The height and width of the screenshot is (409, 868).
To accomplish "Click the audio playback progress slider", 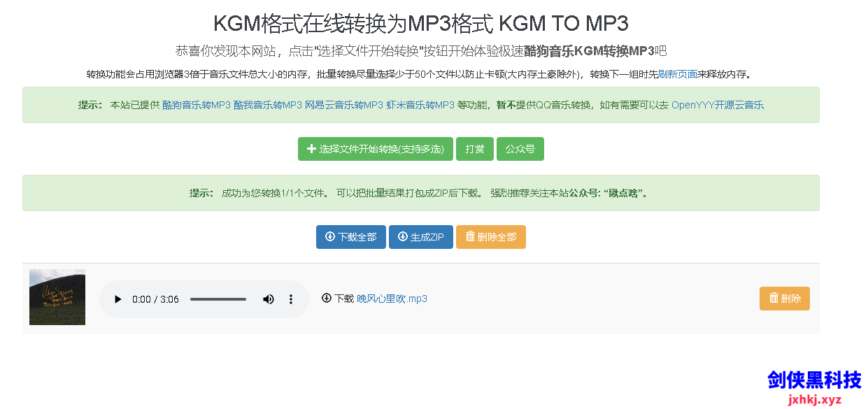I will tap(218, 299).
